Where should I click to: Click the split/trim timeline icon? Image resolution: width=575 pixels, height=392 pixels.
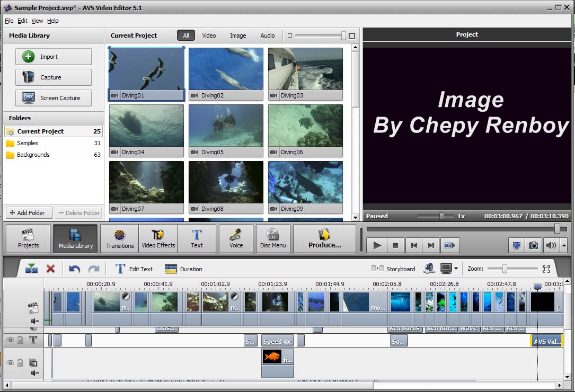[x=32, y=269]
